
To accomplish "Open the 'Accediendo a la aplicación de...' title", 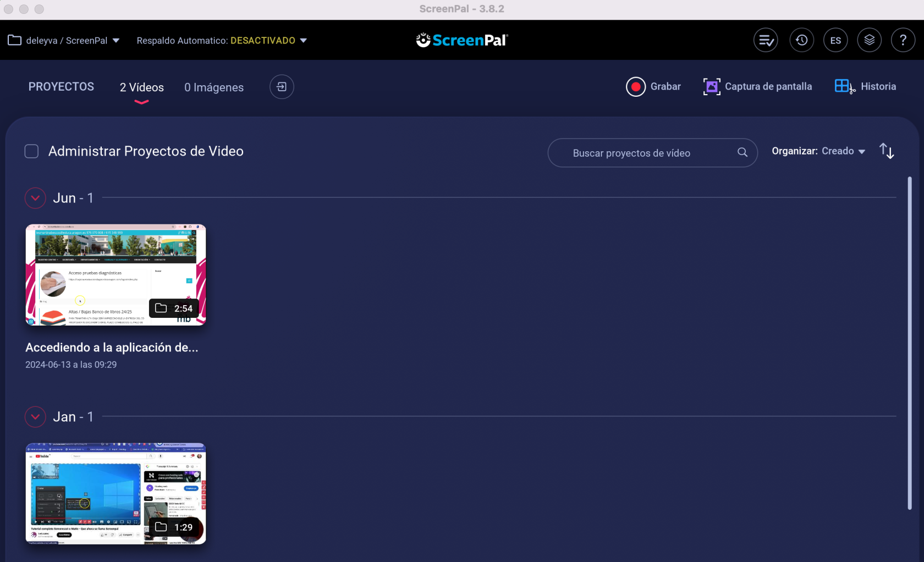I will pos(112,348).
